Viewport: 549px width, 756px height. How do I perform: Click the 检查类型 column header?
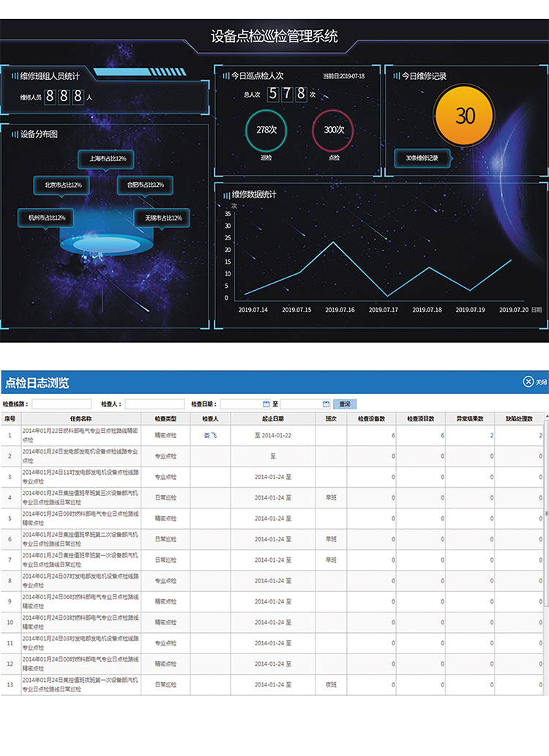(x=165, y=418)
